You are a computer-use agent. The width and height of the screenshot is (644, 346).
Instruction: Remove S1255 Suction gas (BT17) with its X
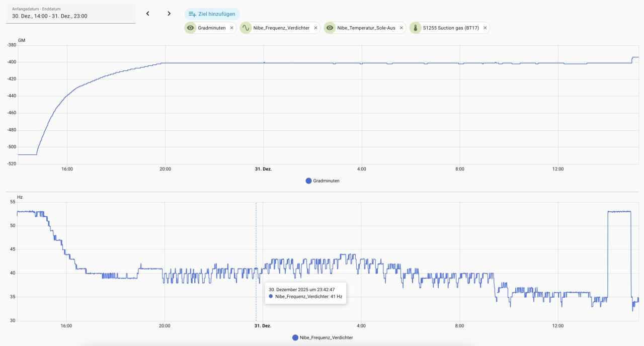click(485, 28)
